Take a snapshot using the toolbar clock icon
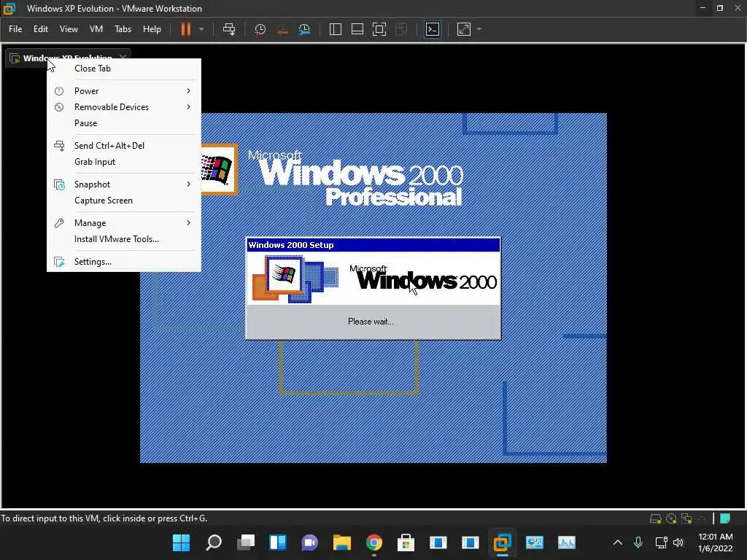The width and height of the screenshot is (747, 560). click(x=260, y=29)
